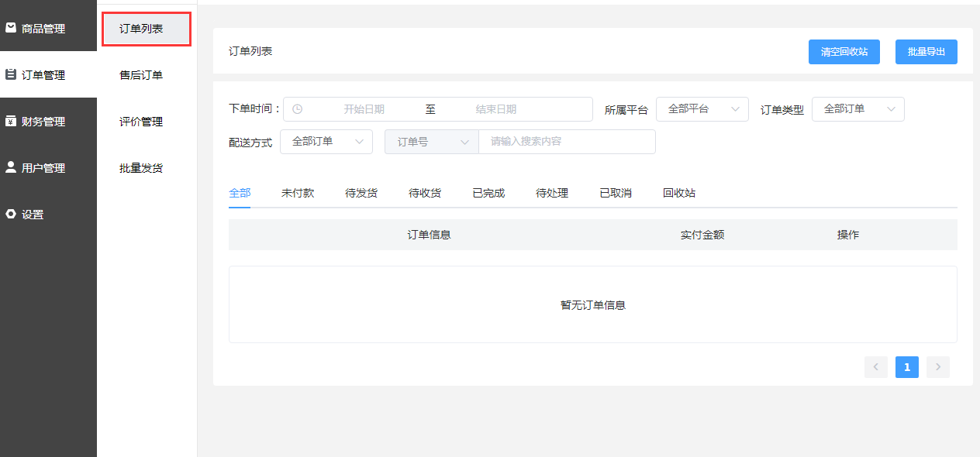Open the 所属平台 全部平台 dropdown
Image resolution: width=980 pixels, height=457 pixels.
pyautogui.click(x=702, y=109)
